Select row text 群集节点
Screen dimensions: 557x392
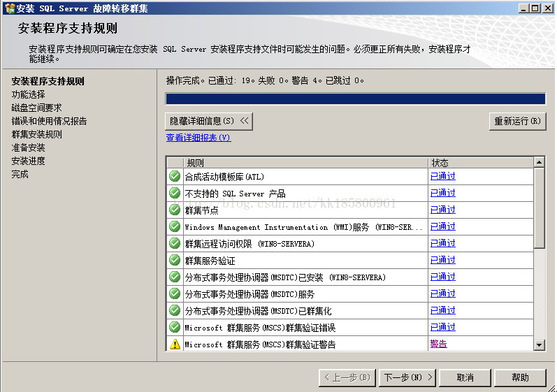[201, 210]
